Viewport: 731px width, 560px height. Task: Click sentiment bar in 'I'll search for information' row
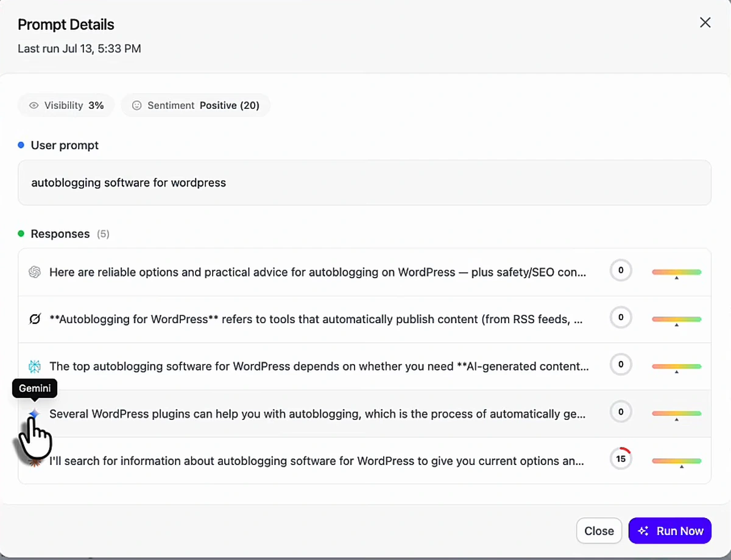pyautogui.click(x=677, y=462)
